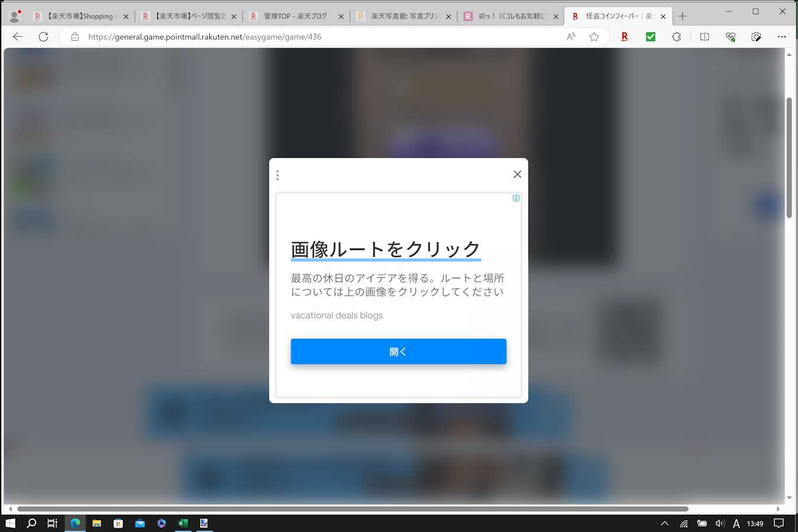Screen dimensions: 798x532
Task: Open the browser profile icon
Action: point(15,16)
